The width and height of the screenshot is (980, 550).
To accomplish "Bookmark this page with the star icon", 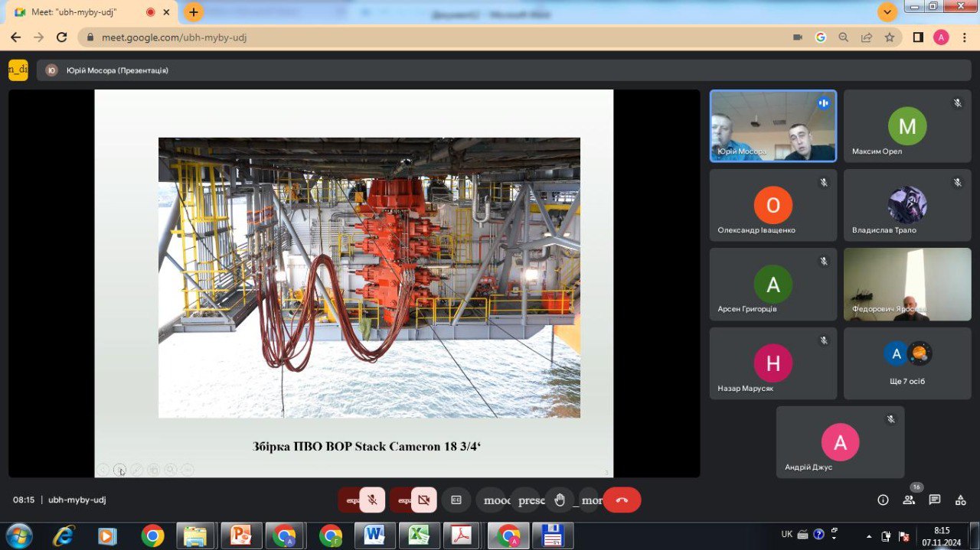I will click(x=890, y=37).
